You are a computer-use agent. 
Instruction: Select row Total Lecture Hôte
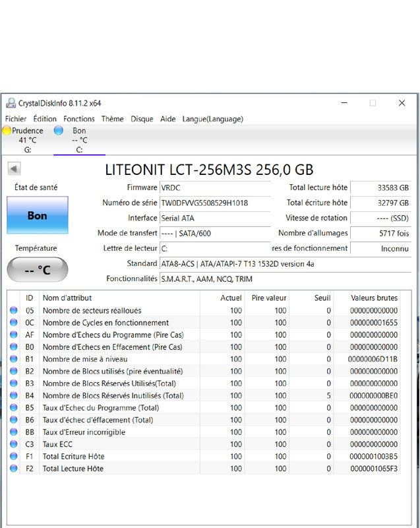pos(204,468)
